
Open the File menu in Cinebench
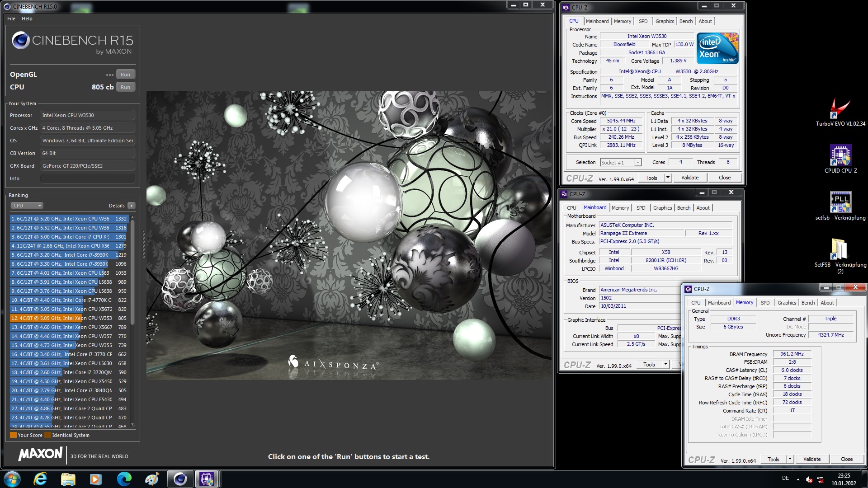tap(11, 19)
